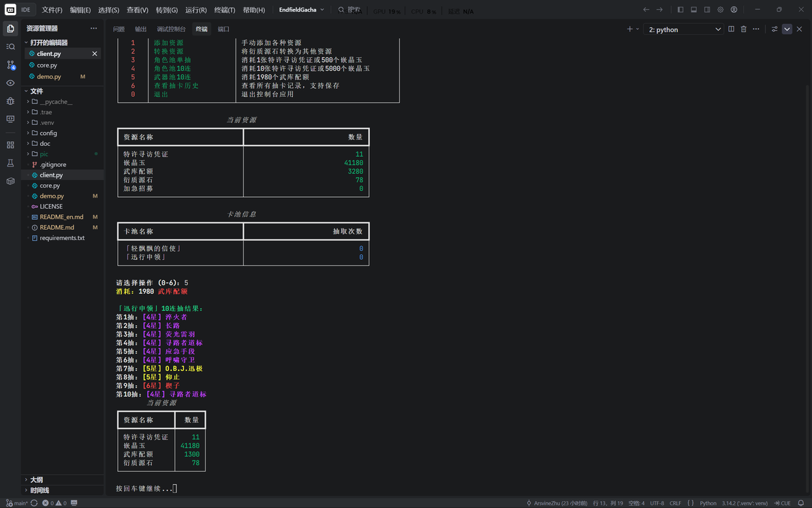Screen dimensions: 812x508
Task: Open the Edit menu 编辑(E)
Action: [x=80, y=10]
